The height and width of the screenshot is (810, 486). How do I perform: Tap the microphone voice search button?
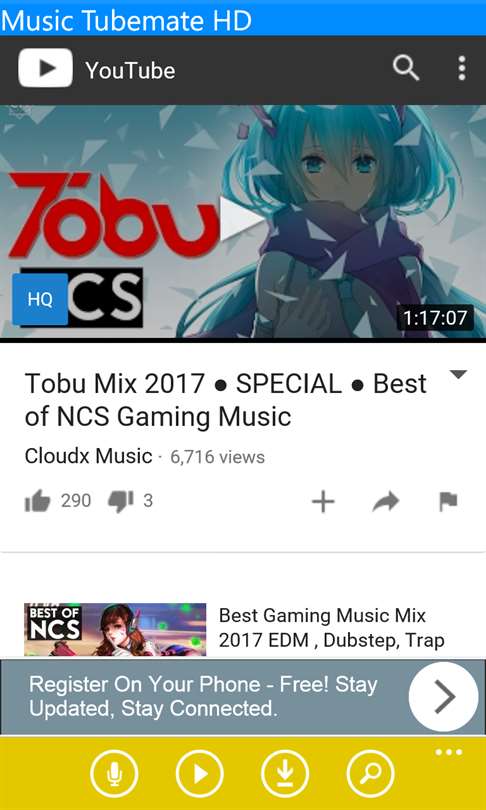[114, 774]
